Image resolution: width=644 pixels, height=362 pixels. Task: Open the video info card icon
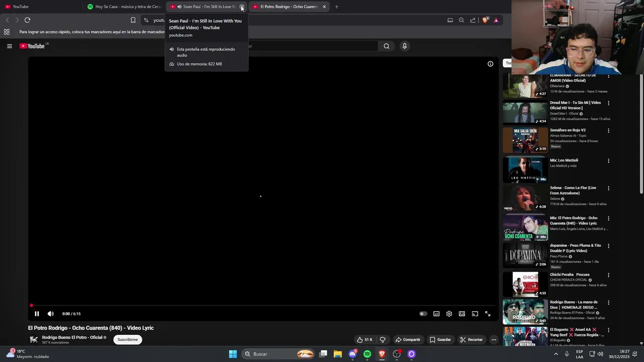coord(490,64)
